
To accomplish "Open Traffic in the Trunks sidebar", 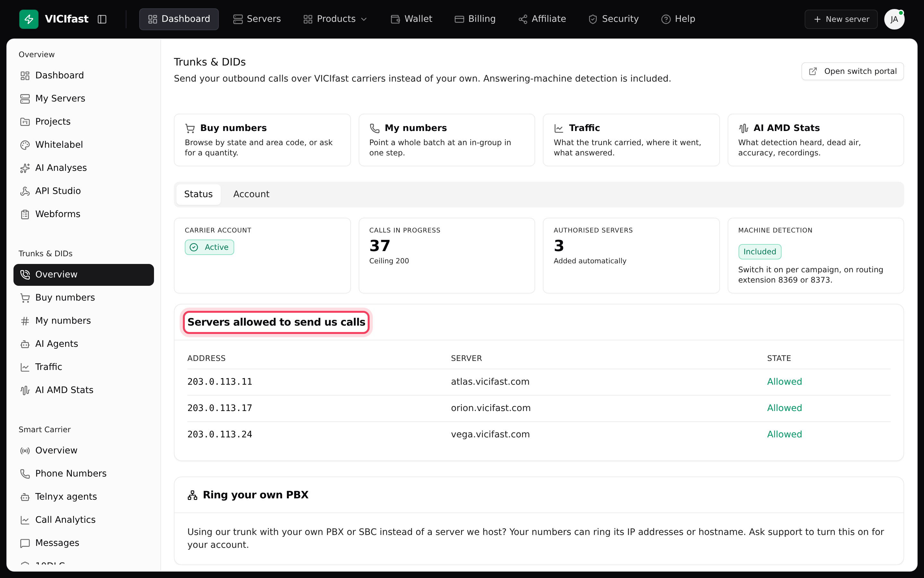I will point(84,367).
